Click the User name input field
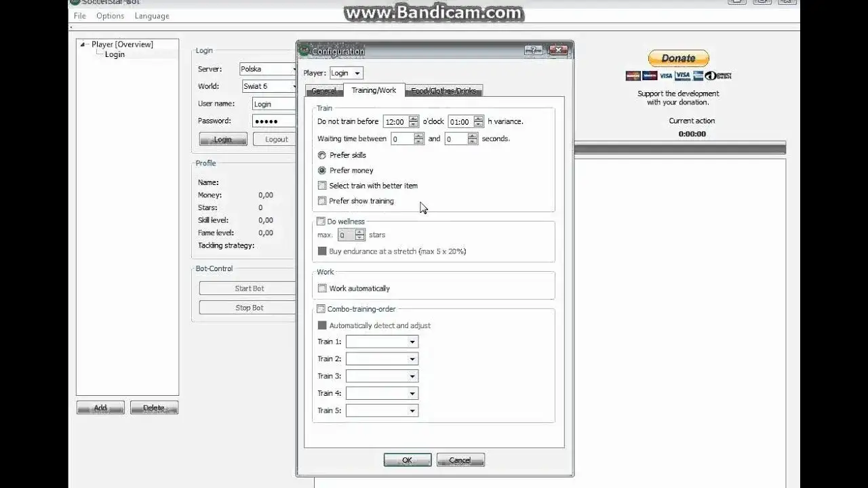This screenshot has width=868, height=488. coord(273,104)
